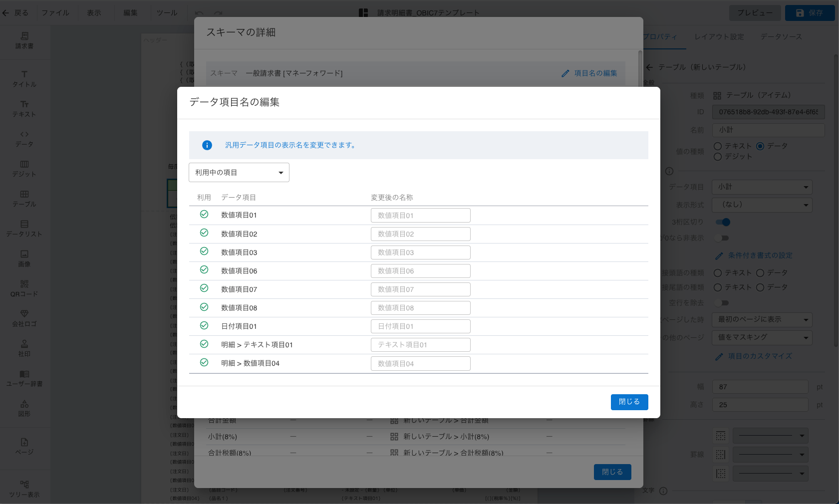This screenshot has height=504, width=839.
Task: Open the 利用中の項目 filter dropdown
Action: (x=239, y=173)
